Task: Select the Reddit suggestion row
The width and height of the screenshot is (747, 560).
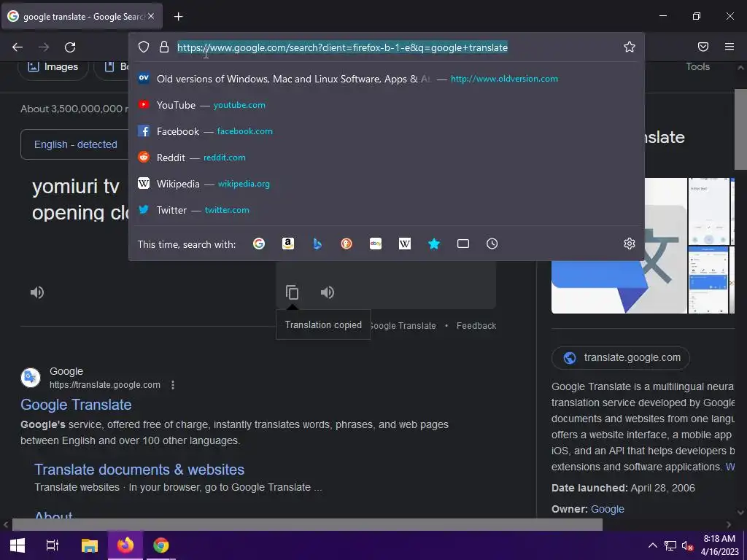Action: pyautogui.click(x=387, y=157)
